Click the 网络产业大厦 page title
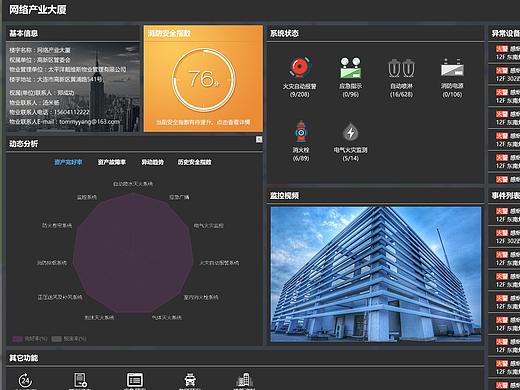 [37, 10]
